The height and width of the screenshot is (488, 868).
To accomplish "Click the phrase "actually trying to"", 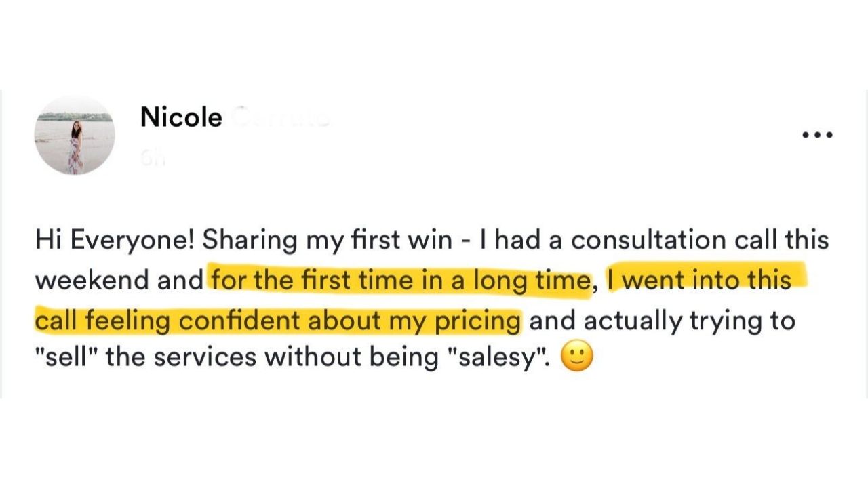I will (688, 319).
